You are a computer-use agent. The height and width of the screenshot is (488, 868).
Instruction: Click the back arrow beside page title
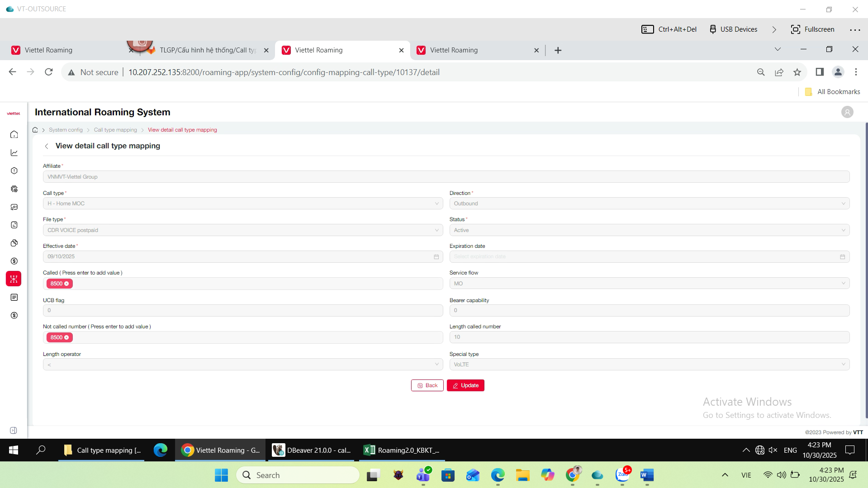(x=47, y=146)
